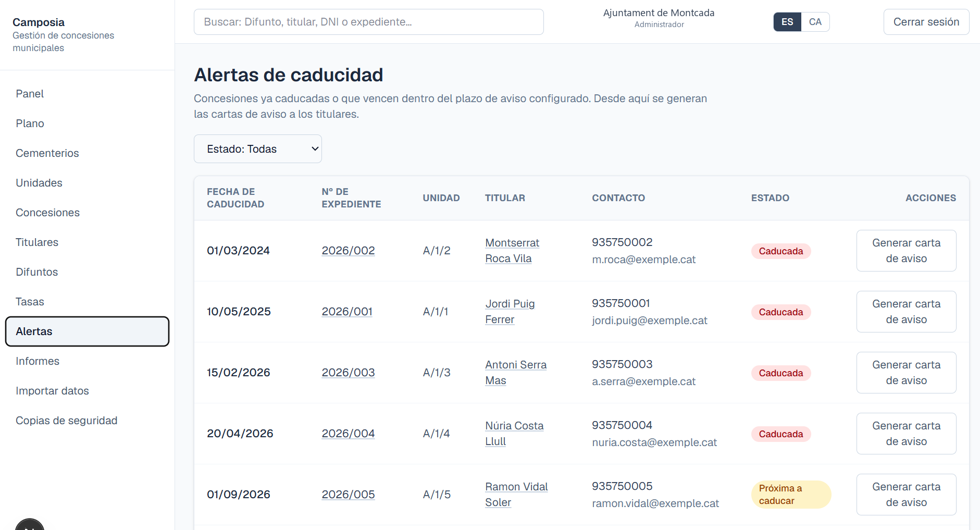Generate warning letter for expediente 2026/002
980x530 pixels.
point(906,251)
